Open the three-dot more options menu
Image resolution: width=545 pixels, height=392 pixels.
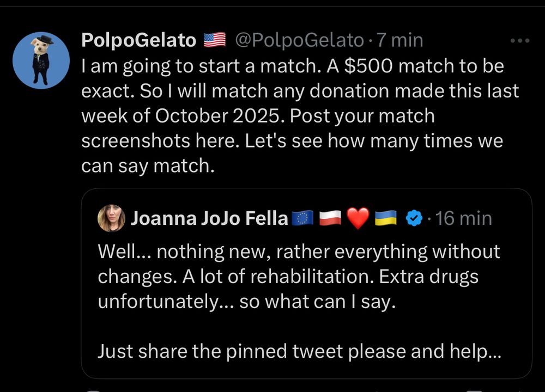tap(519, 40)
